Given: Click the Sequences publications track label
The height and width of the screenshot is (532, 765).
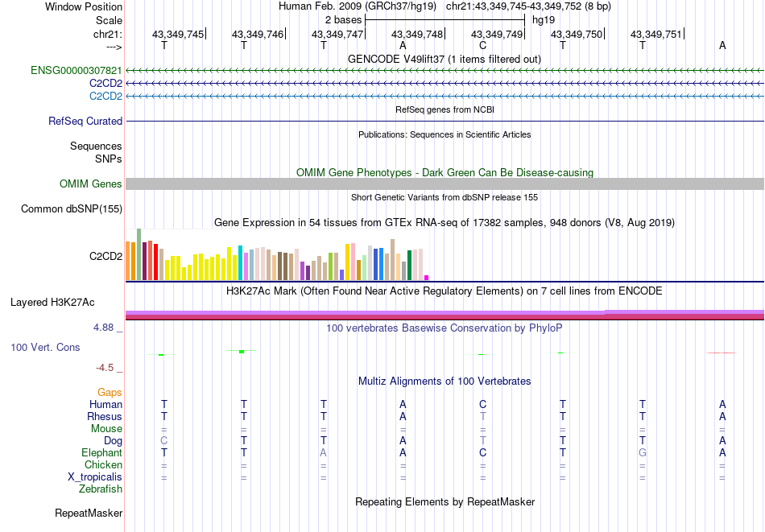Looking at the screenshot, I should [96, 146].
